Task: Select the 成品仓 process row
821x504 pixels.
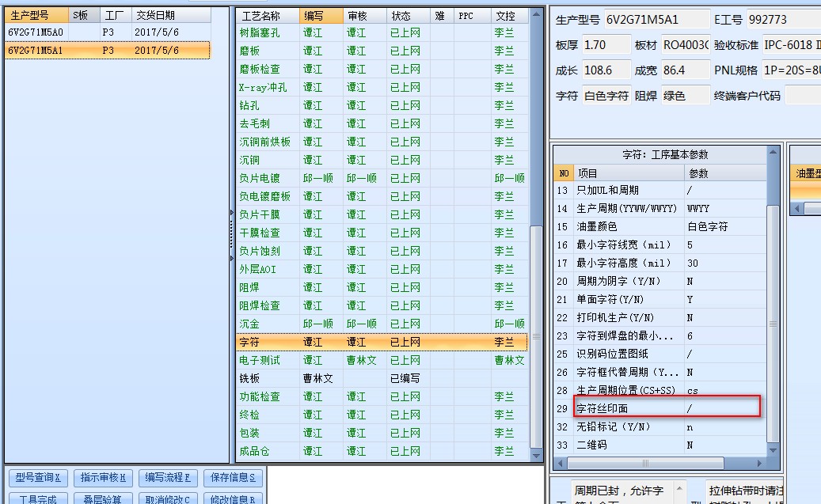Action: pyautogui.click(x=382, y=451)
